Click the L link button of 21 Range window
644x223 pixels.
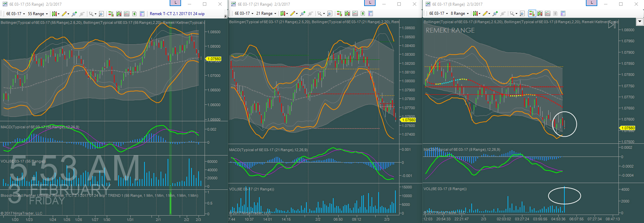coord(370,3)
